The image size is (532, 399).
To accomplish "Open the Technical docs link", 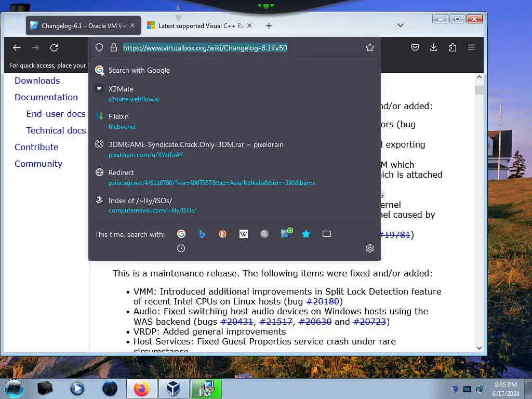I will tap(56, 130).
